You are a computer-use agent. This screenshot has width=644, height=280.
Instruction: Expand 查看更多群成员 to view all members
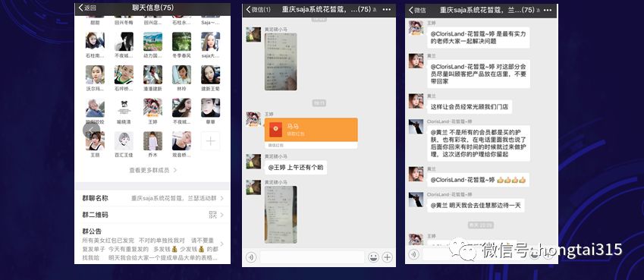[x=152, y=170]
